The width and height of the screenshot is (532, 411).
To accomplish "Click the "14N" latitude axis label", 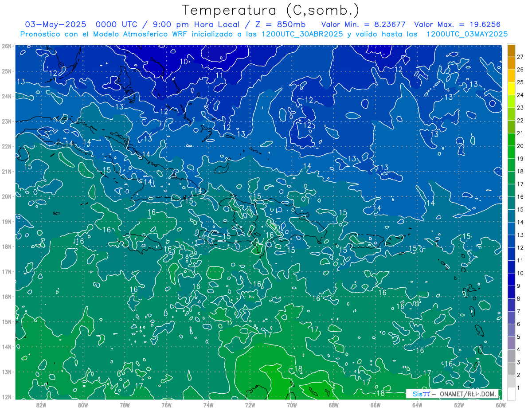I will (6, 347).
